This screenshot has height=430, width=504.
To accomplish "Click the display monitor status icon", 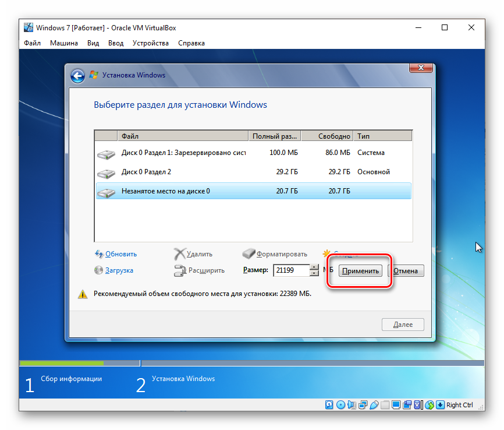I will [396, 404].
